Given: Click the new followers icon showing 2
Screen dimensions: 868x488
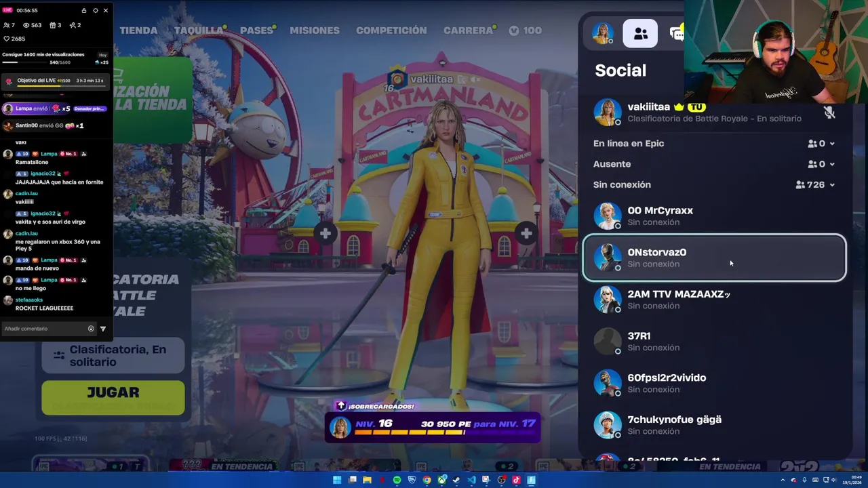Looking at the screenshot, I should [73, 25].
